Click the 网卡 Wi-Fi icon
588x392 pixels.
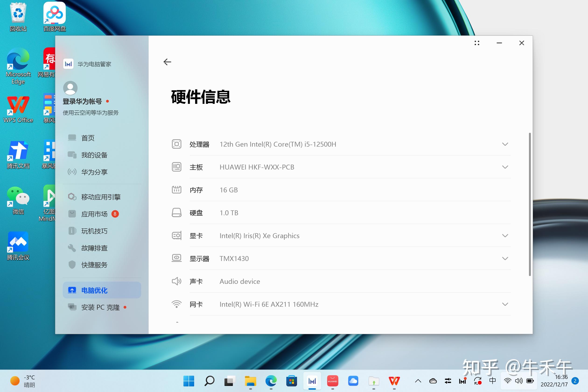point(176,304)
